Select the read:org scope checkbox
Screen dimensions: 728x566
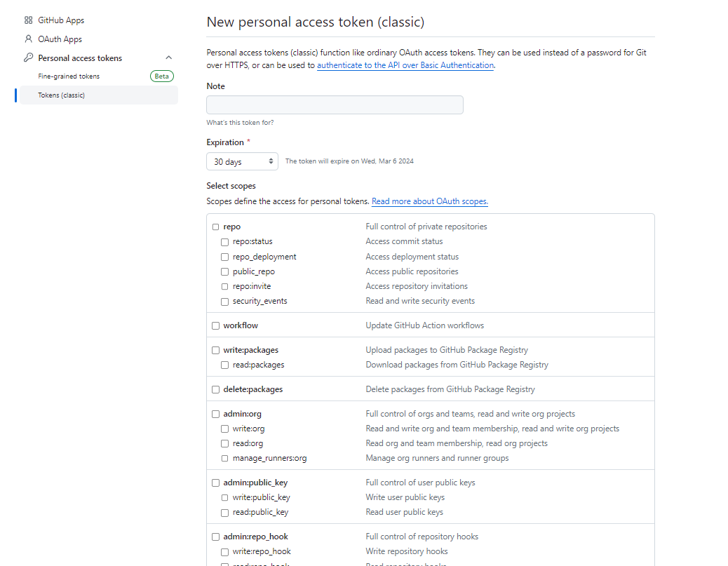pos(225,443)
